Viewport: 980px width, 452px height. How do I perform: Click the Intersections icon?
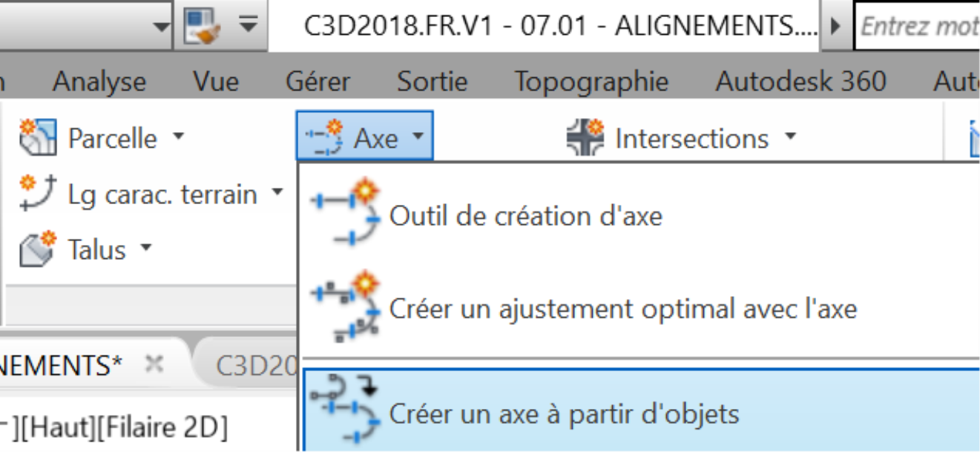(585, 137)
